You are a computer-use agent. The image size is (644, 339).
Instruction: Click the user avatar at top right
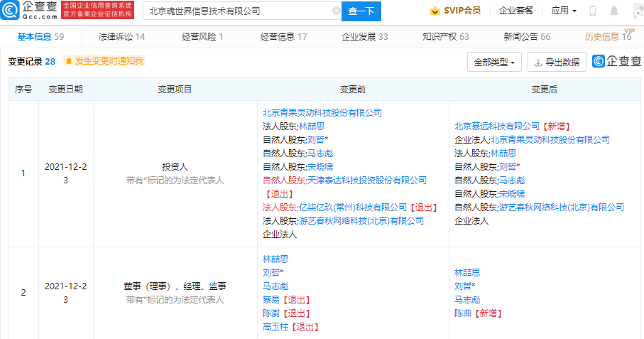pyautogui.click(x=636, y=11)
